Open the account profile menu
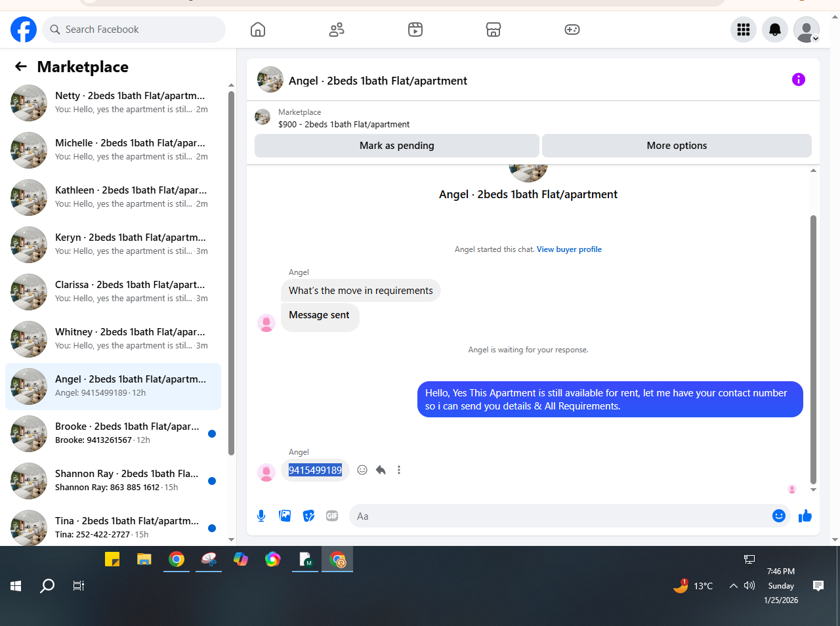 (x=807, y=30)
